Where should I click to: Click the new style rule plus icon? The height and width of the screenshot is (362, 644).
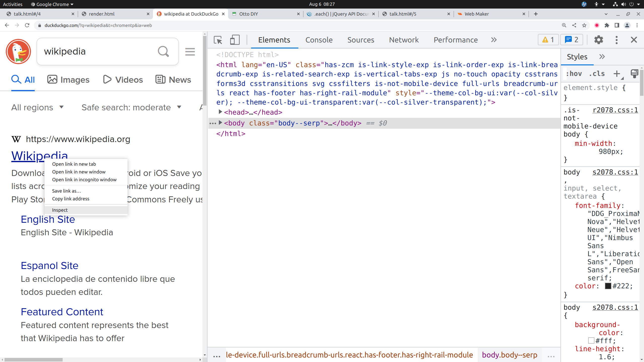(x=617, y=74)
